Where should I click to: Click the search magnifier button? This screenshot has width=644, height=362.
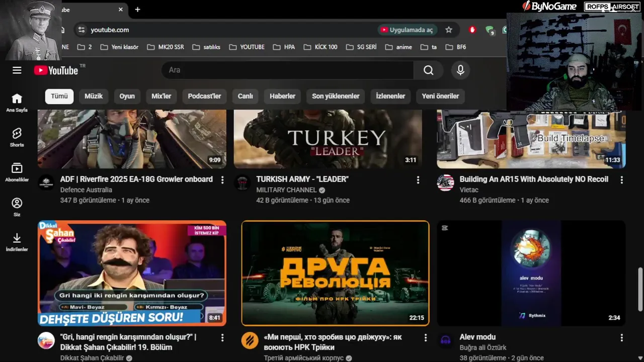pyautogui.click(x=428, y=70)
